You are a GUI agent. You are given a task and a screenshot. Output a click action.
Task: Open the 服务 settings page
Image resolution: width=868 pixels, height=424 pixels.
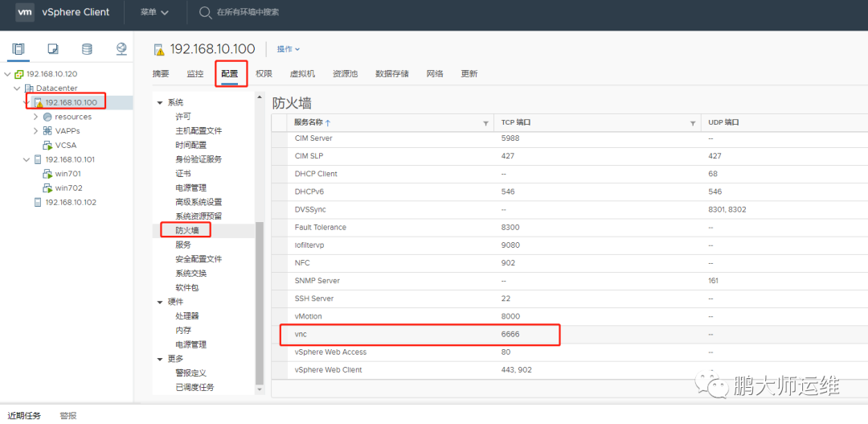[183, 245]
